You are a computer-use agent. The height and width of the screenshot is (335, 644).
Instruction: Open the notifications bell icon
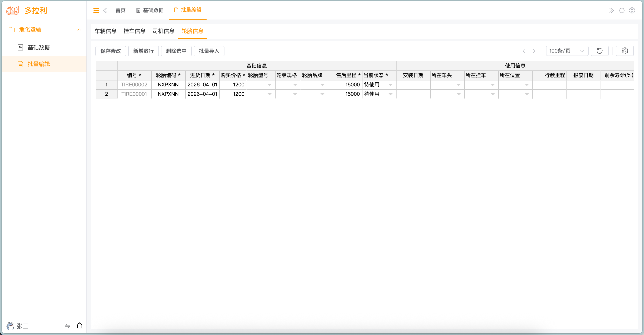pyautogui.click(x=79, y=326)
